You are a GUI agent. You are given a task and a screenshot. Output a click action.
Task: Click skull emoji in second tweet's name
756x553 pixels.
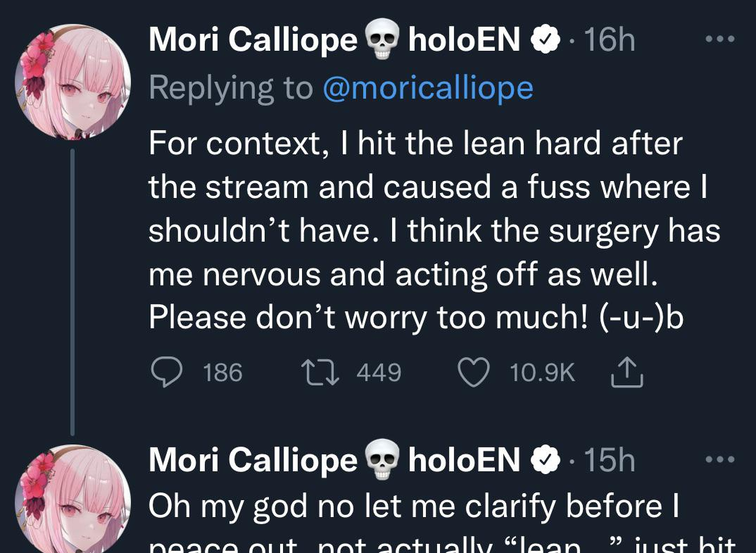click(x=382, y=459)
